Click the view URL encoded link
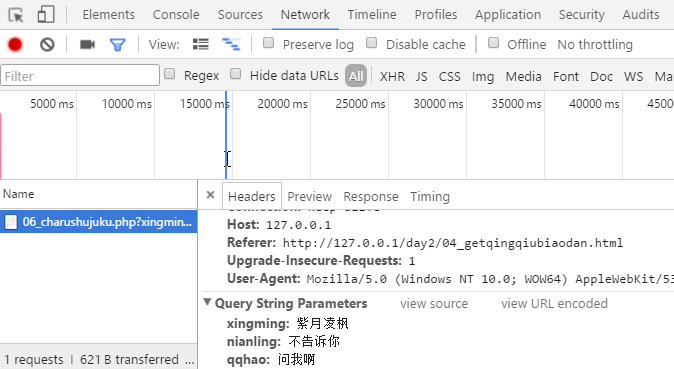Viewport: 674px width, 369px height. (554, 304)
